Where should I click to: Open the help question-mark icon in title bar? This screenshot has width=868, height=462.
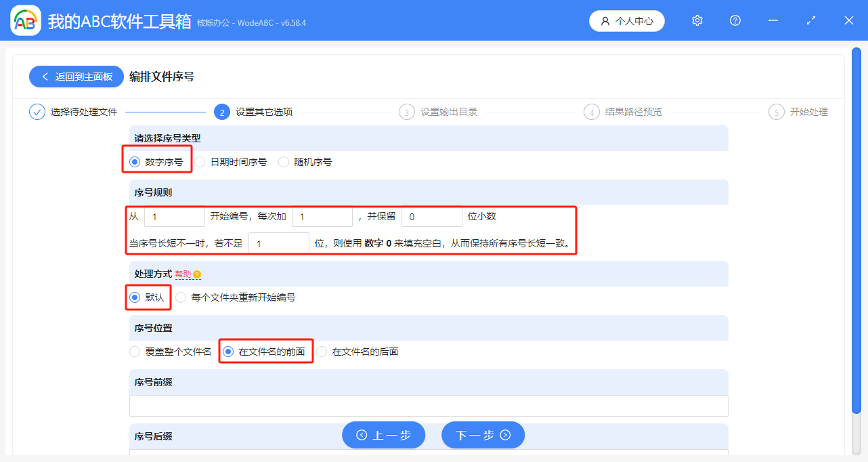click(735, 20)
